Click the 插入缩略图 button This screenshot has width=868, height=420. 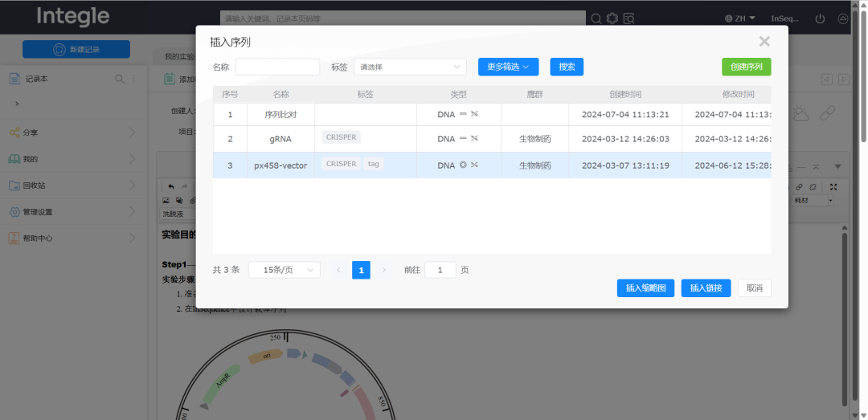pos(645,287)
